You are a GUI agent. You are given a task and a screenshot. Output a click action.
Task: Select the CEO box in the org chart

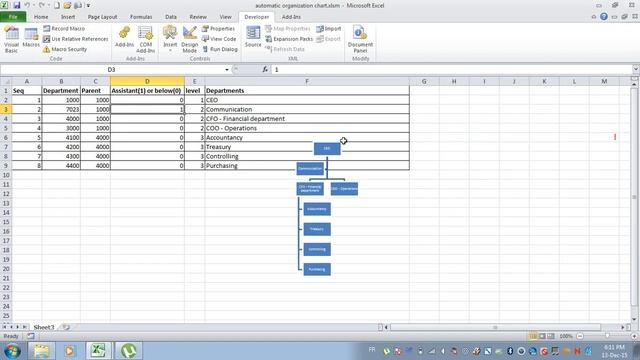pyautogui.click(x=327, y=148)
